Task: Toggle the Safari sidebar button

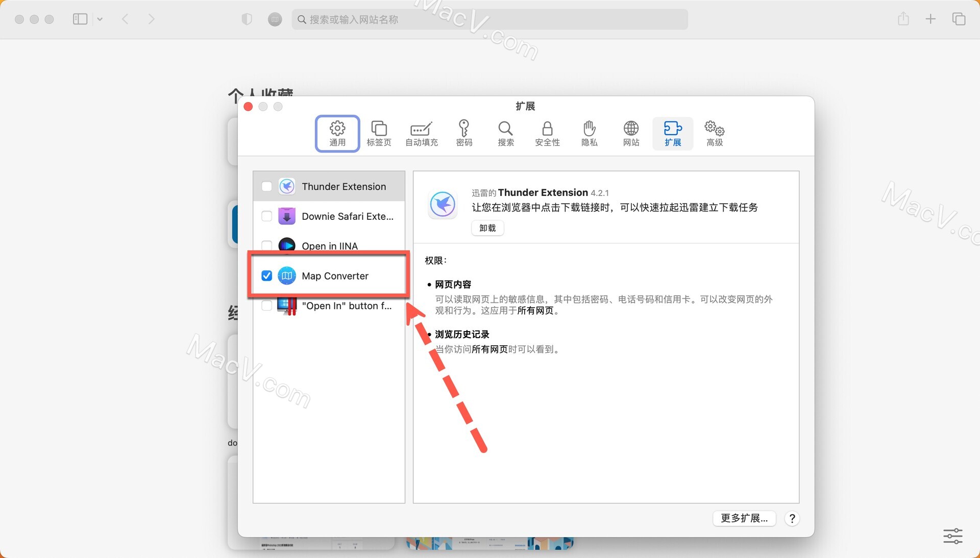Action: click(x=80, y=19)
